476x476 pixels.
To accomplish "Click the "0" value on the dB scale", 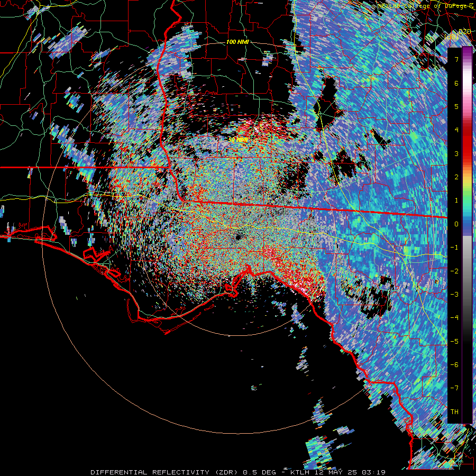I will tap(456, 224).
